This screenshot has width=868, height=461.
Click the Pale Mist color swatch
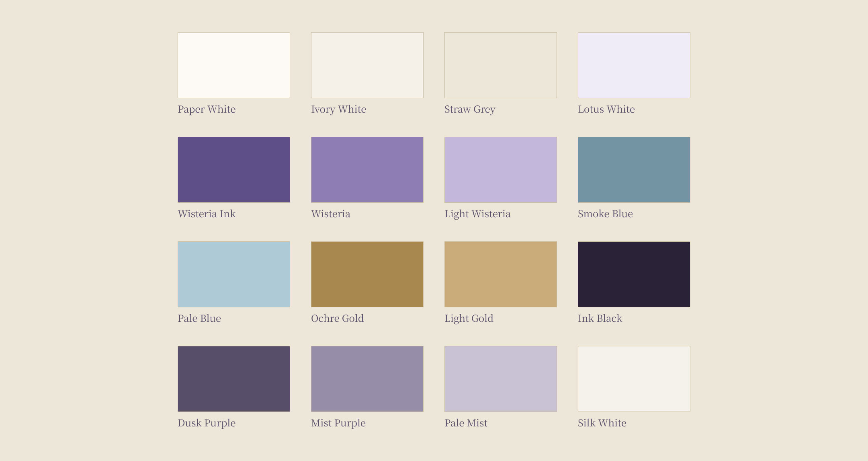point(501,379)
